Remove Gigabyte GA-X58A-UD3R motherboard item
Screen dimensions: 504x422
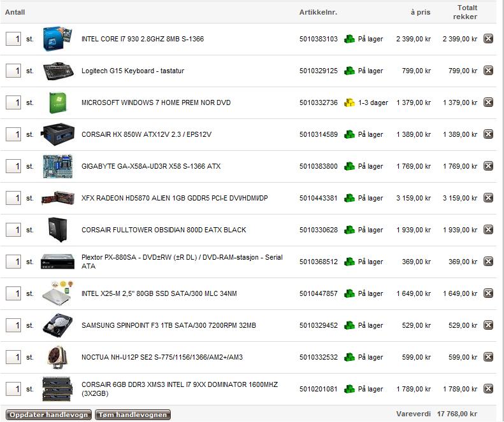click(488, 166)
